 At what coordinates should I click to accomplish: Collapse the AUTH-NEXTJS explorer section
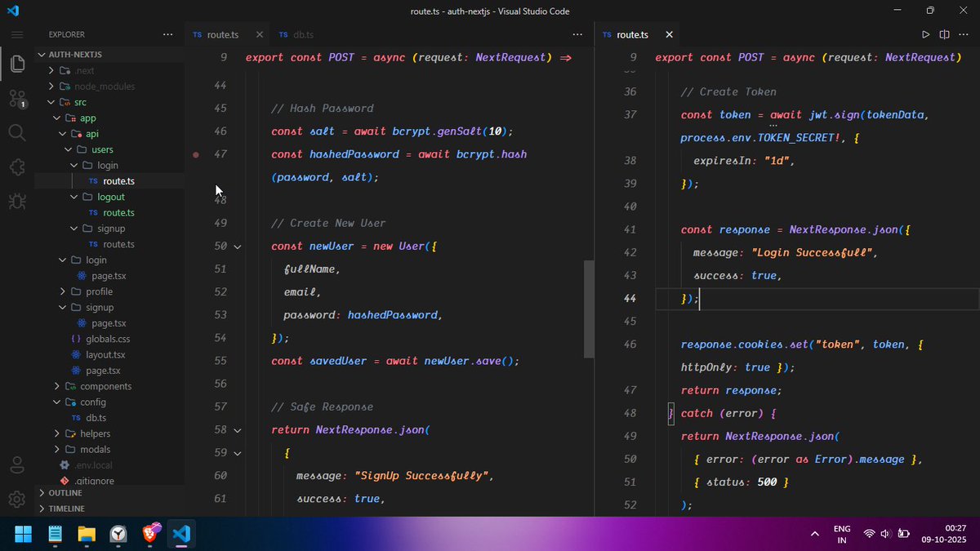(69, 55)
